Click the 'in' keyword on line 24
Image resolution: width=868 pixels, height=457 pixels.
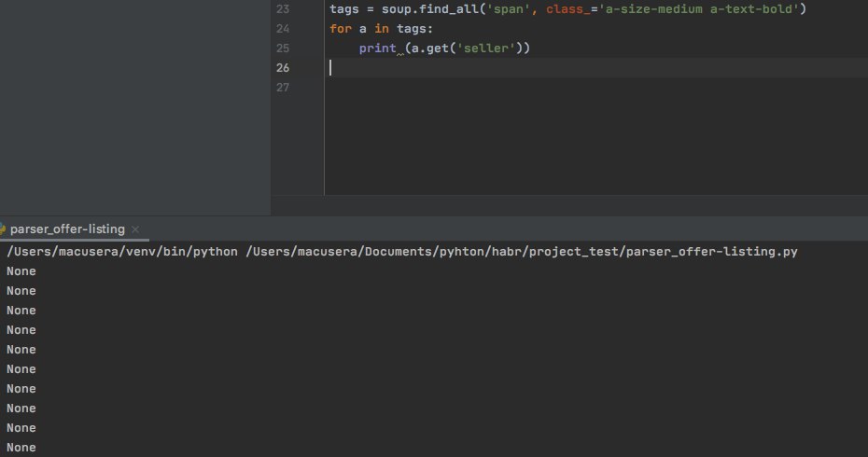click(382, 28)
